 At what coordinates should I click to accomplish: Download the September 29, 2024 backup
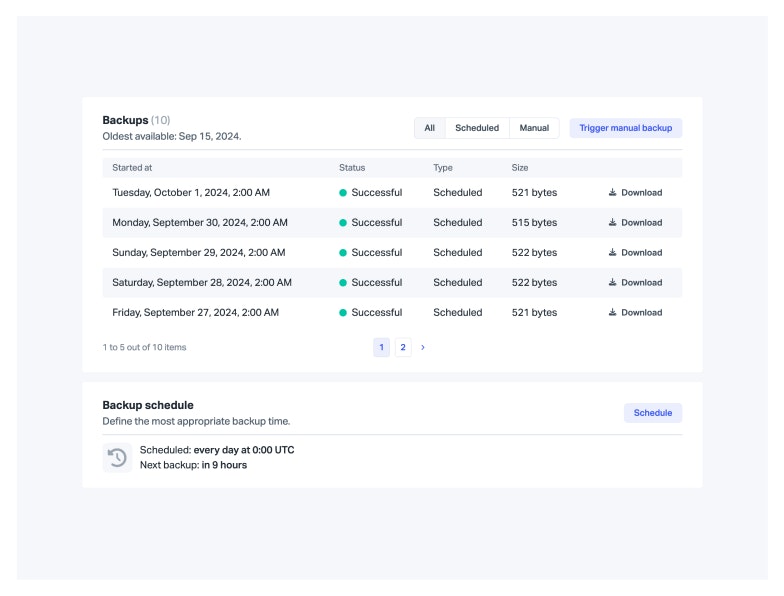(635, 253)
